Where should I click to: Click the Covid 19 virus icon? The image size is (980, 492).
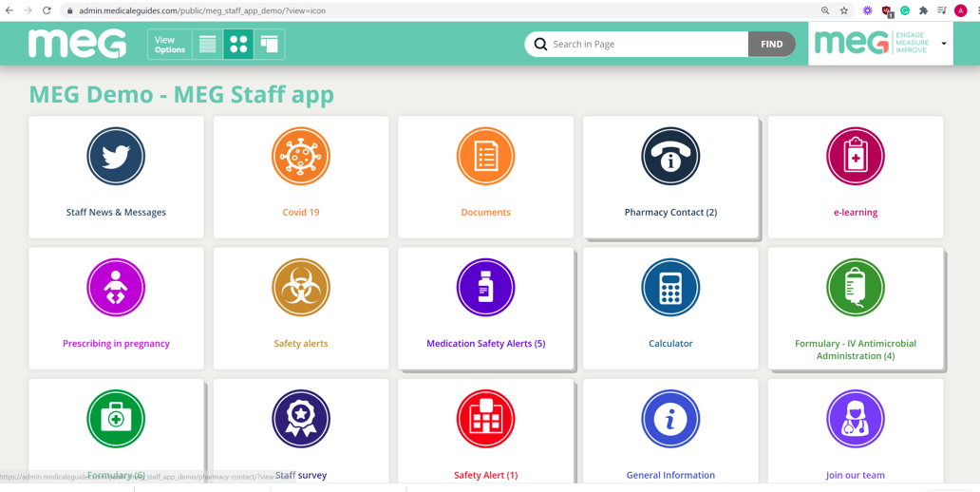(301, 157)
